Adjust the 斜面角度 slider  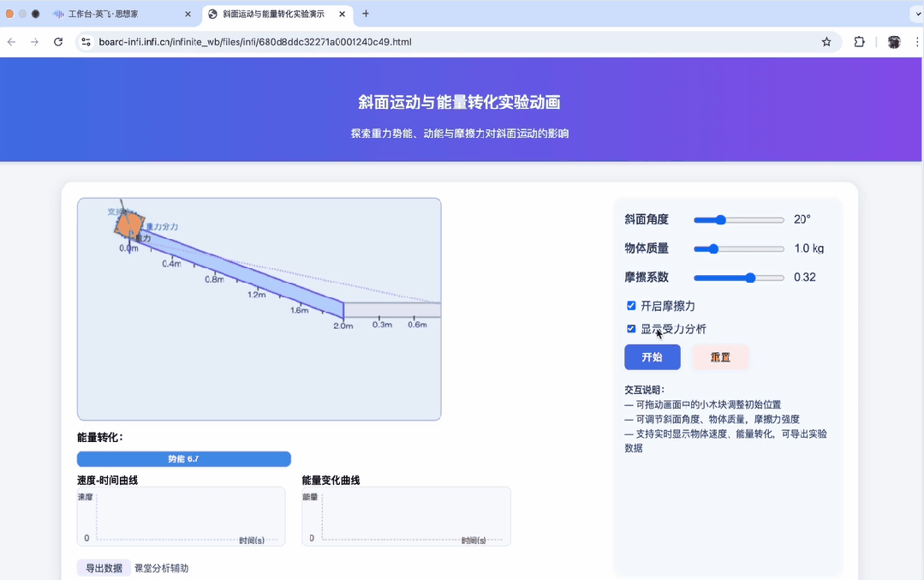[738, 220]
